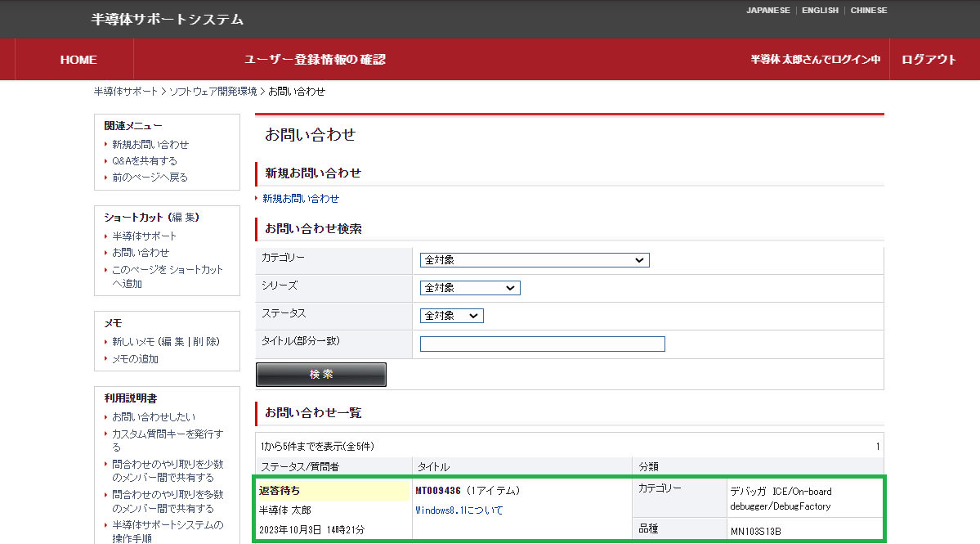The width and height of the screenshot is (980, 544).
Task: Click the ログアウト button
Action: tap(929, 60)
